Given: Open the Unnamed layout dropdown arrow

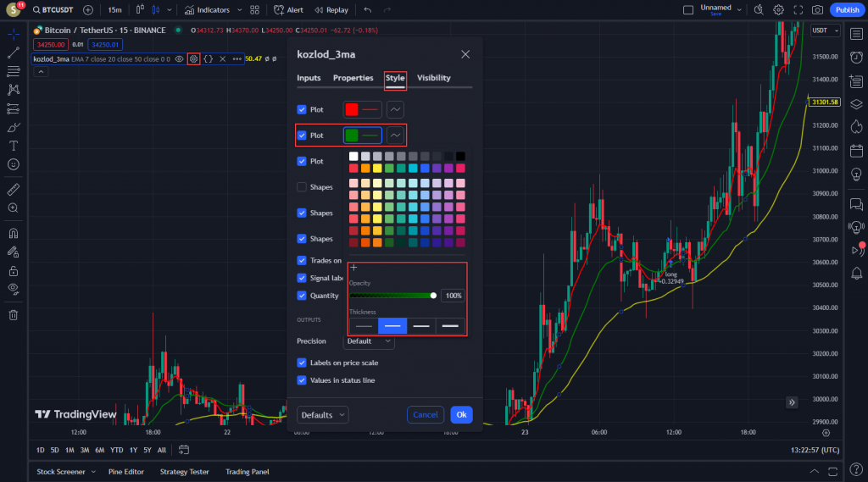Looking at the screenshot, I should click(739, 9).
